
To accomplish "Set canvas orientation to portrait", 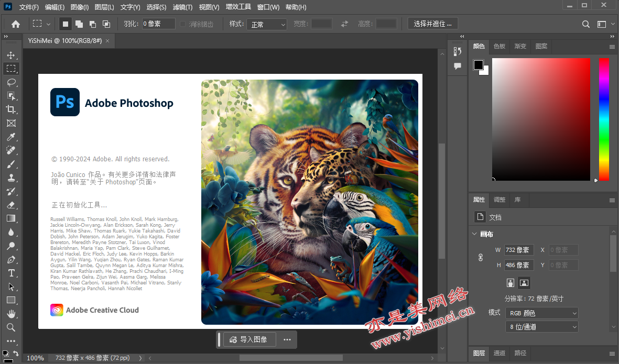I will click(x=511, y=283).
